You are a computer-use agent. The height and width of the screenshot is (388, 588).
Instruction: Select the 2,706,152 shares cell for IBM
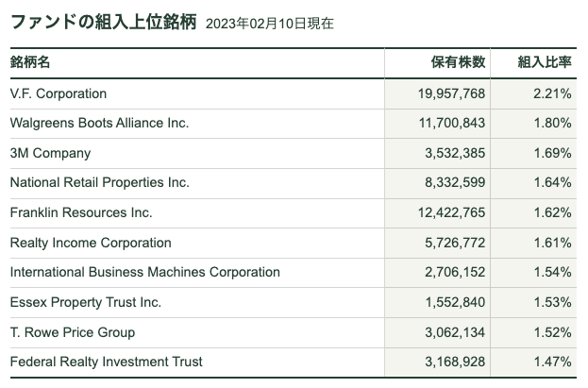pos(437,273)
